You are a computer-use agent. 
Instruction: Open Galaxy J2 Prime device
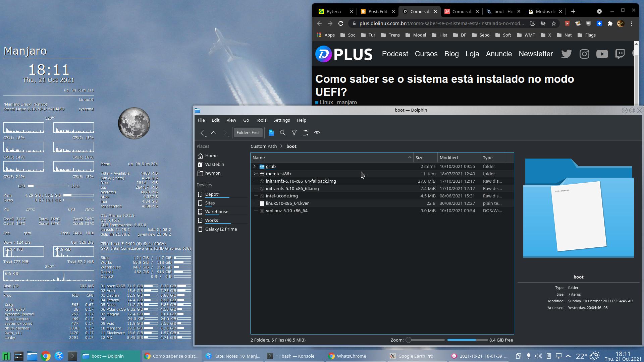(x=222, y=229)
